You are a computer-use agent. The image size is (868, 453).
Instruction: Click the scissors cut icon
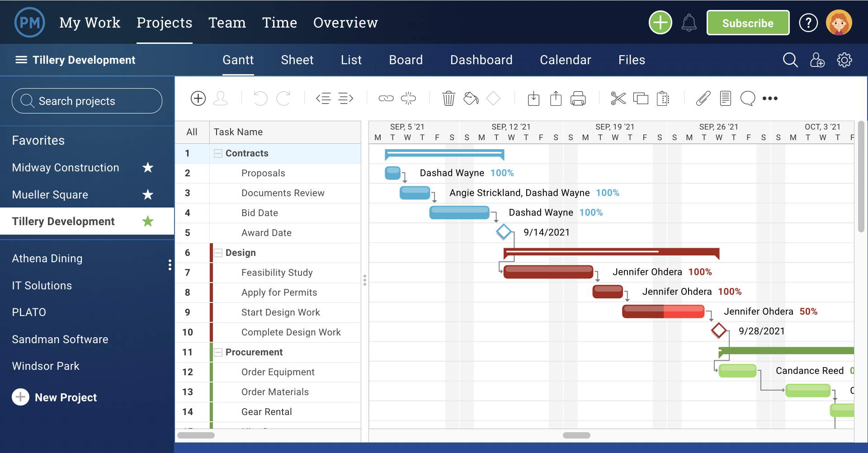click(x=618, y=98)
